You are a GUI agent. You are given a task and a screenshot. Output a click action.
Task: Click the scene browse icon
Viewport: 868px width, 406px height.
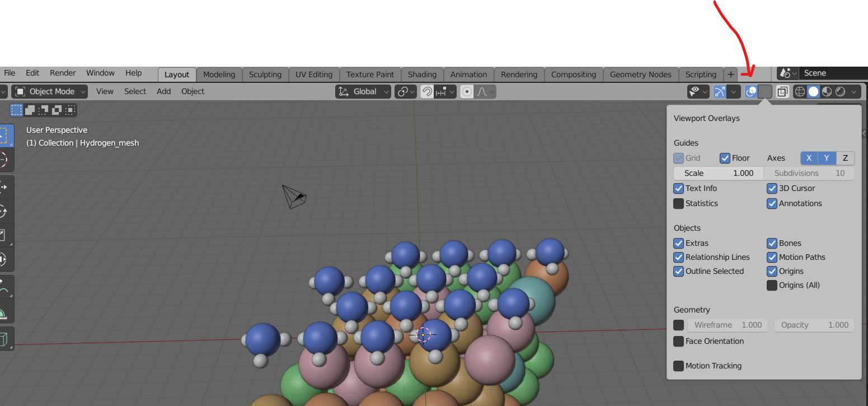(x=788, y=73)
